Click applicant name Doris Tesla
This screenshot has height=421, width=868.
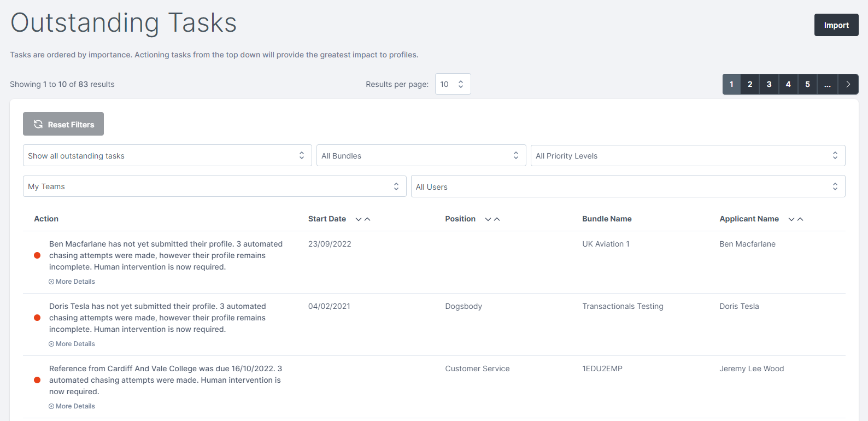tap(739, 306)
